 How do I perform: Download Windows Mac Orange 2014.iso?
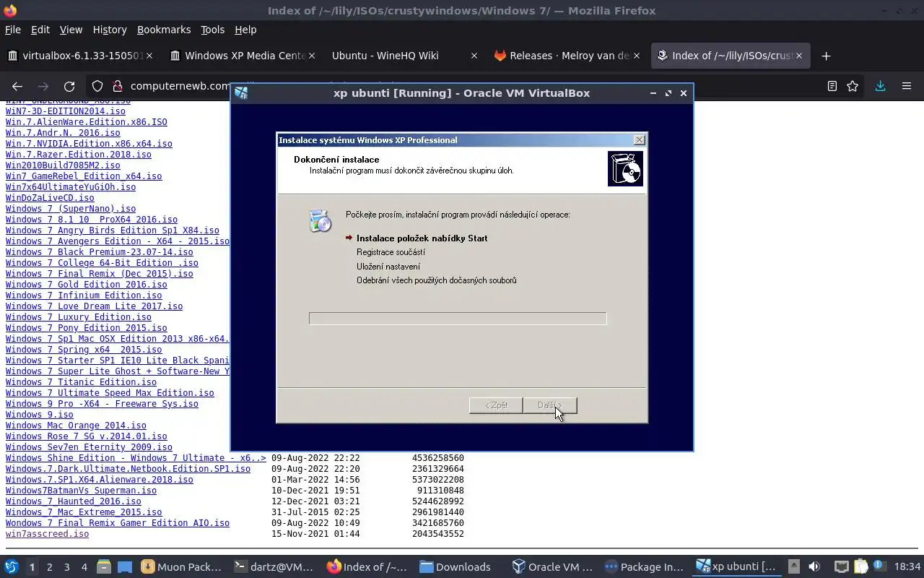[x=76, y=426]
